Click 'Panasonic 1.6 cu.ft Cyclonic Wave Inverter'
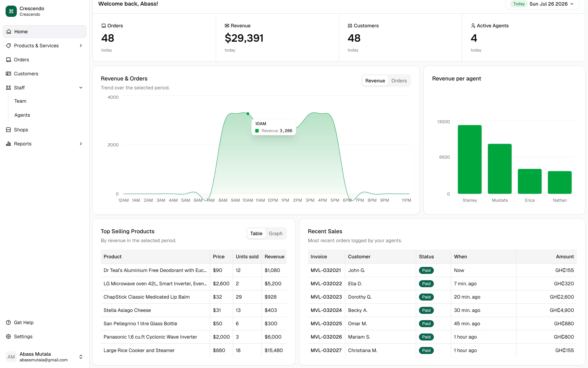The width and height of the screenshot is (588, 368). (150, 337)
